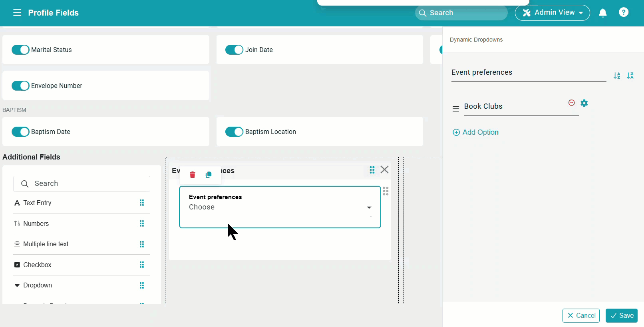
Task: Sort options A to Z ascending
Action: pyautogui.click(x=617, y=76)
